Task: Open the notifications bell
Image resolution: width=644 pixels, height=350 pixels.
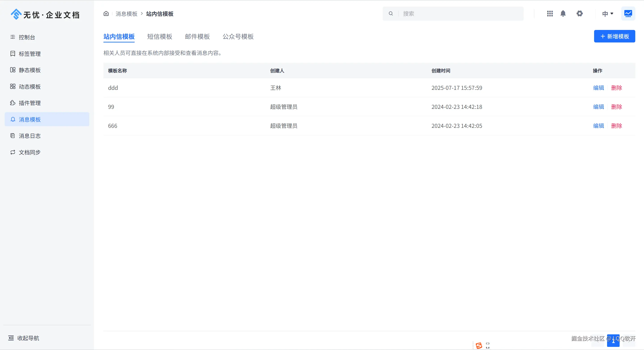Action: pyautogui.click(x=563, y=13)
